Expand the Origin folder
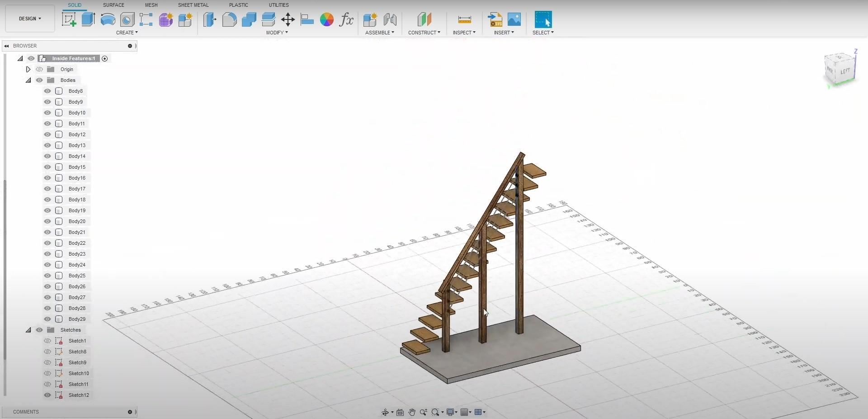The height and width of the screenshot is (419, 868). [x=28, y=69]
